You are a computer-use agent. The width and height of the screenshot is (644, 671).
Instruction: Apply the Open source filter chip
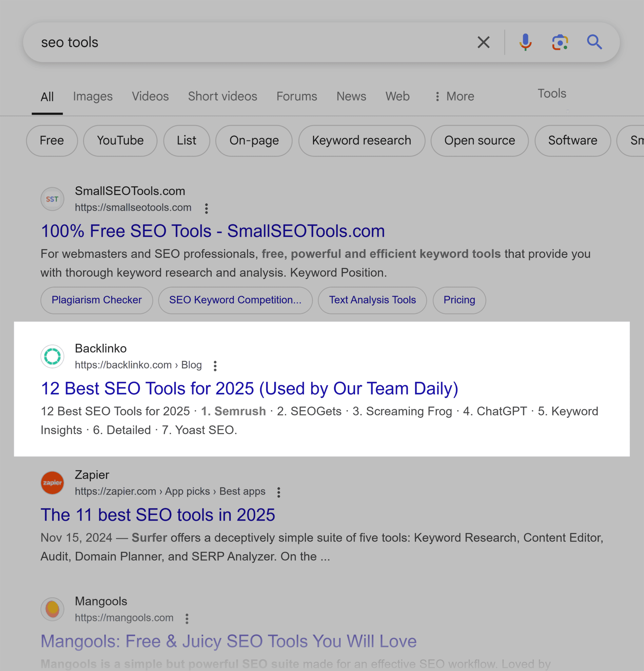480,141
